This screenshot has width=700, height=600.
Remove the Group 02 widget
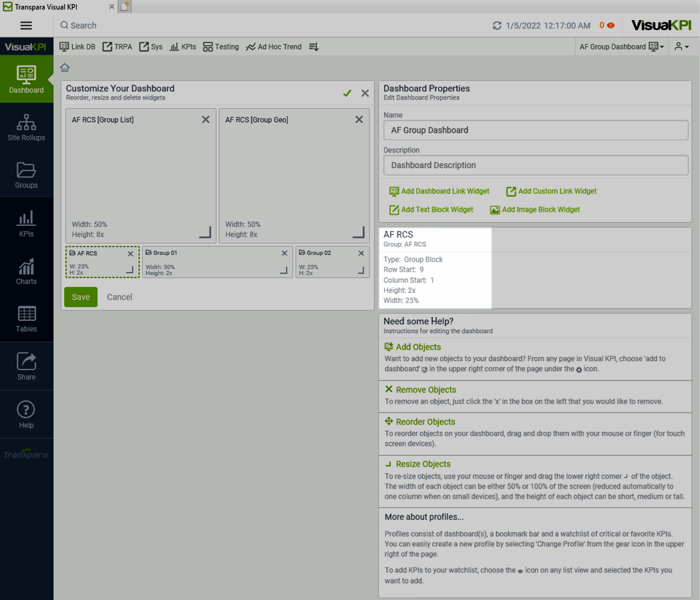point(361,254)
